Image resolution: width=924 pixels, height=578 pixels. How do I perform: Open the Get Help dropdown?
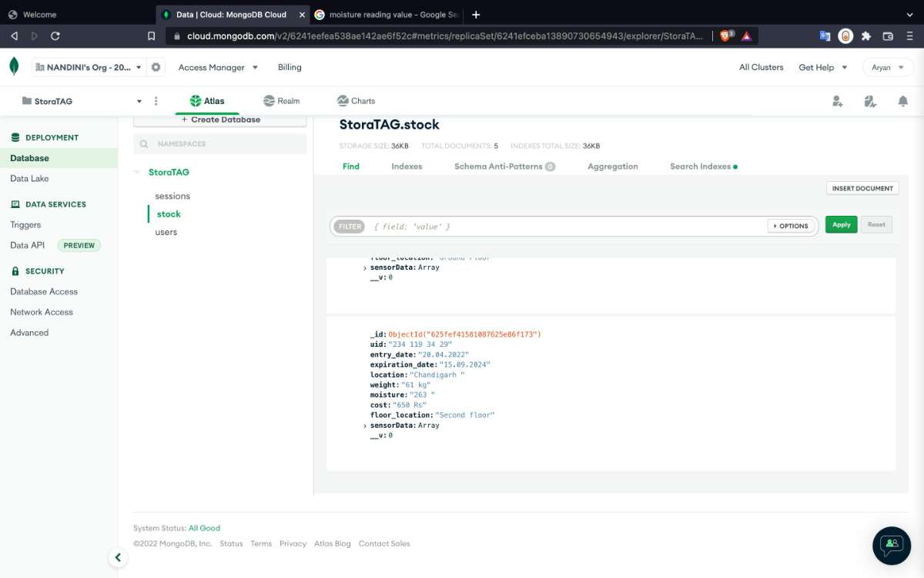822,68
